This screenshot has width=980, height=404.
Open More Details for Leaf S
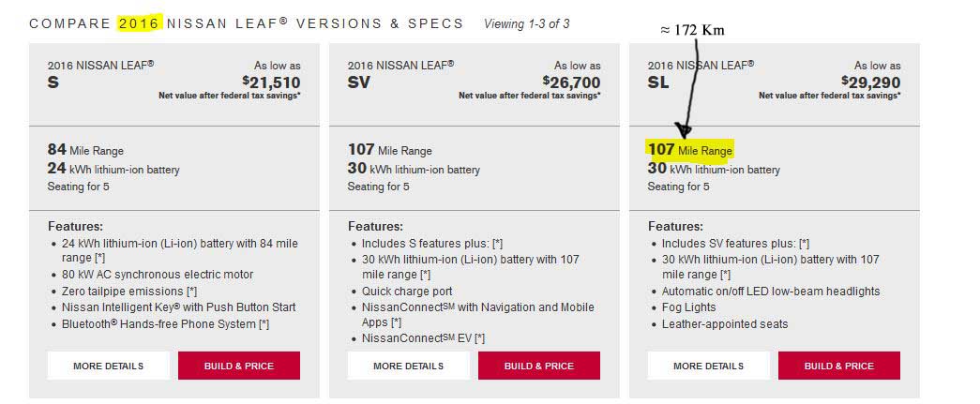point(108,366)
